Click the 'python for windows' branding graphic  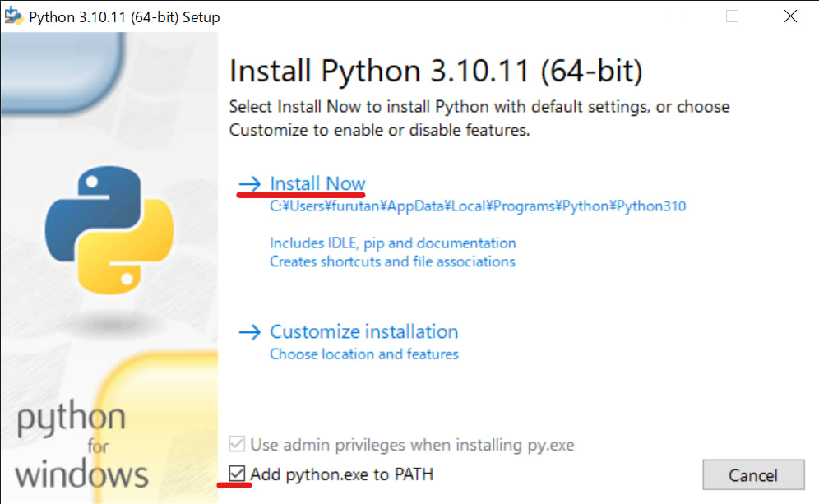[82, 448]
